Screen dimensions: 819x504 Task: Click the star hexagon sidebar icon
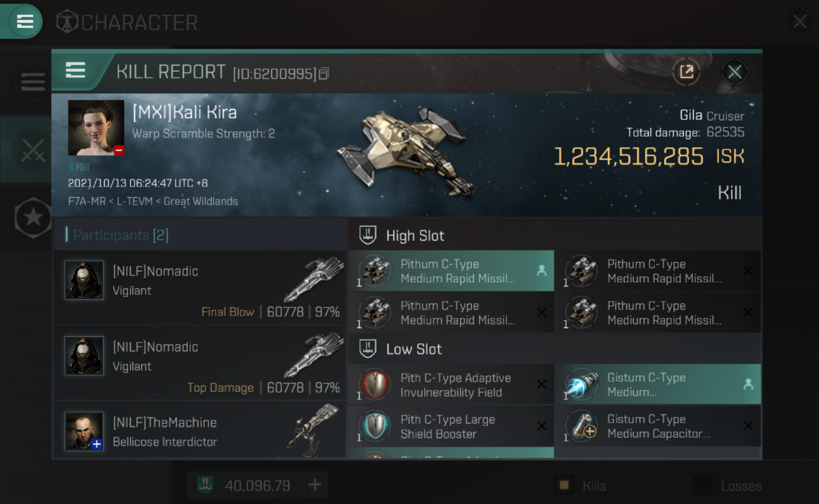click(33, 217)
